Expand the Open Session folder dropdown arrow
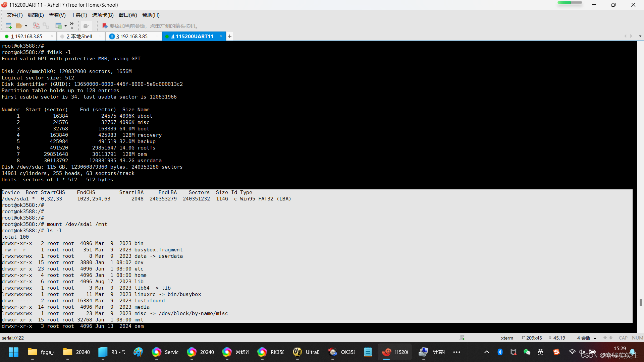This screenshot has width=644, height=362. point(26,26)
